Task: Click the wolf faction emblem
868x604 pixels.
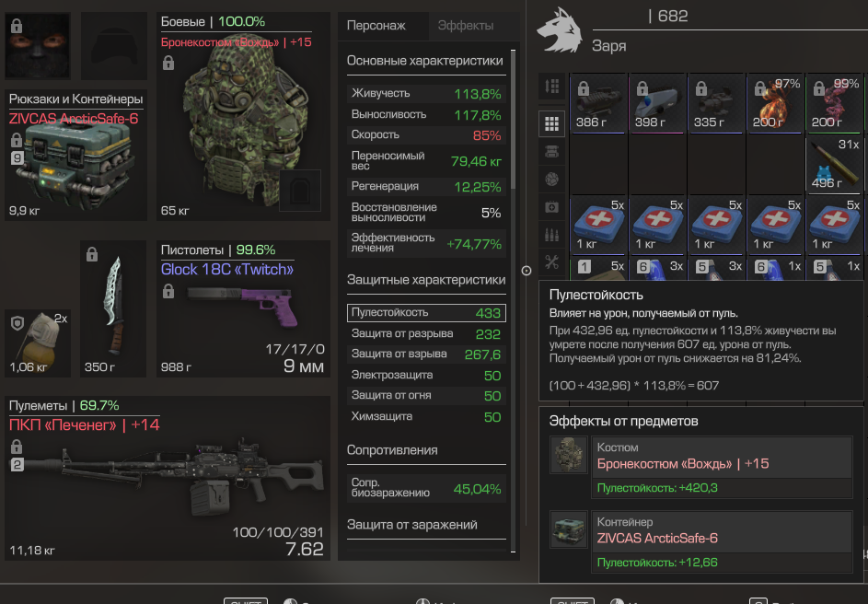Action: click(559, 30)
